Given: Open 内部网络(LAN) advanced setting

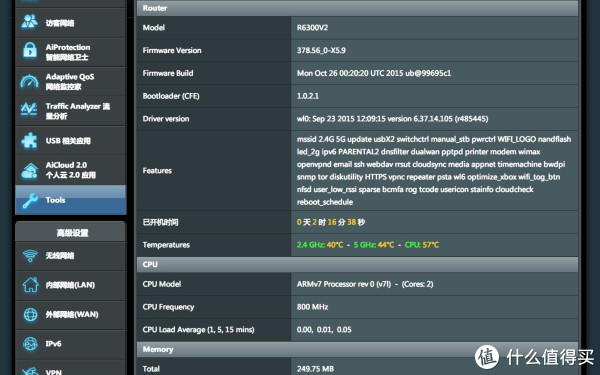Looking at the screenshot, I should coord(71,285).
